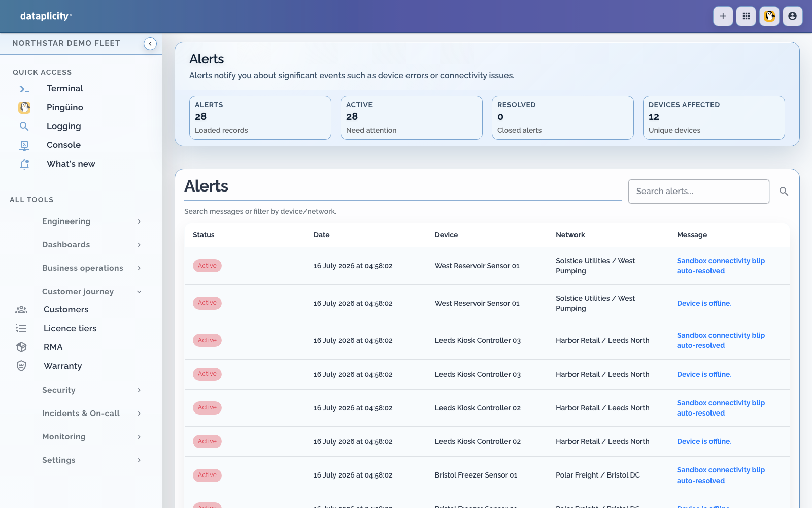Open Bristol Freezer Sensor 01 Sandbox connectivity blip link
Image resolution: width=812 pixels, height=508 pixels.
coord(721,475)
